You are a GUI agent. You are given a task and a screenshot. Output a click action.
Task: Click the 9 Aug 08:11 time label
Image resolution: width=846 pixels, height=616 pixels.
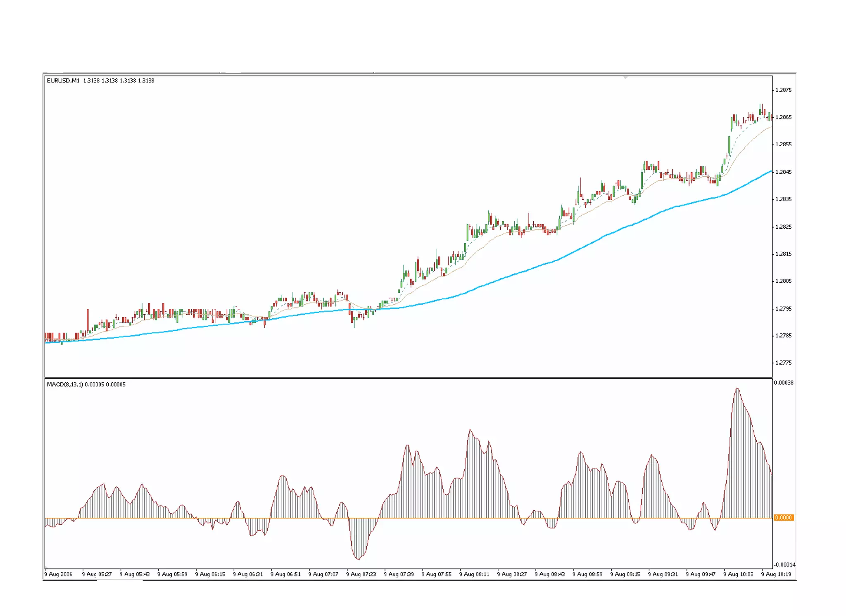pos(474,574)
